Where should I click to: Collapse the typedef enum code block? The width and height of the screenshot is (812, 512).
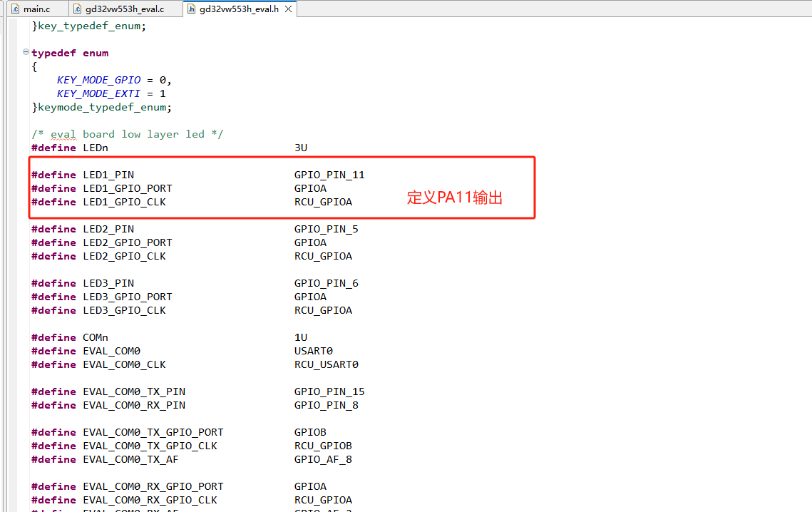pos(26,53)
